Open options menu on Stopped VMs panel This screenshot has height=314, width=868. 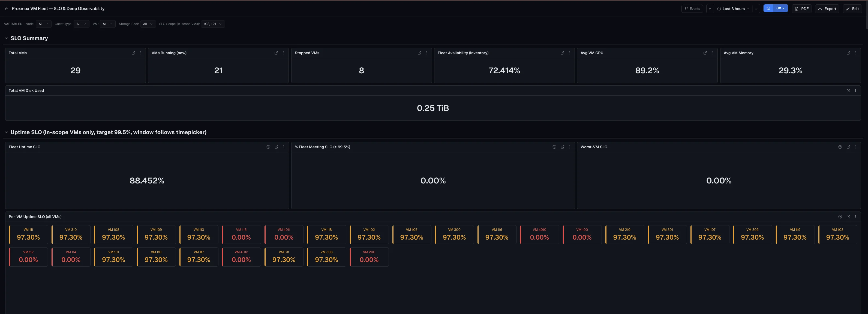pos(427,53)
